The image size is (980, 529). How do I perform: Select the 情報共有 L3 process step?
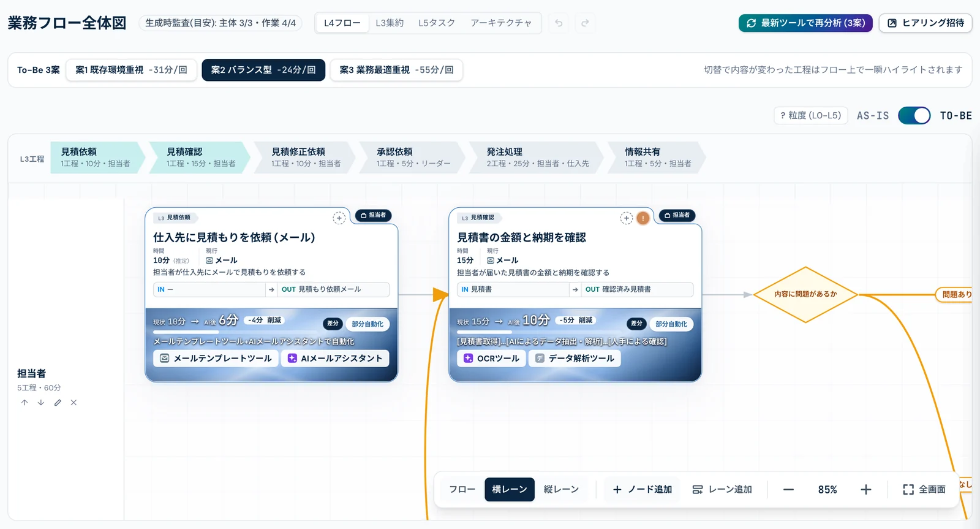click(657, 158)
